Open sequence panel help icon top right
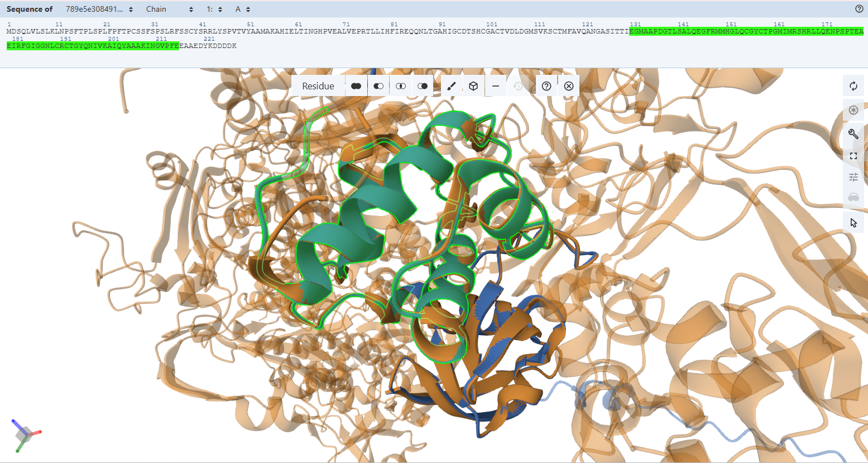This screenshot has height=463, width=868. 859,9
